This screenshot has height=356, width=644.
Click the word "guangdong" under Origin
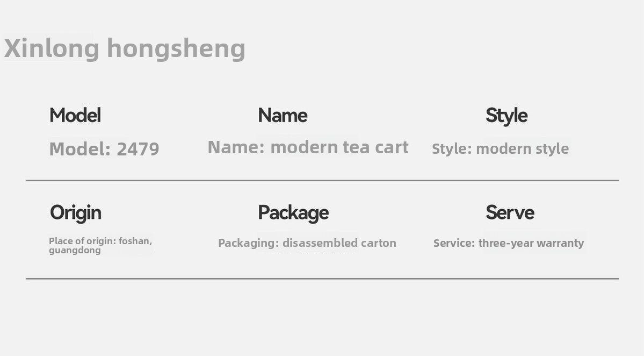[x=75, y=251]
